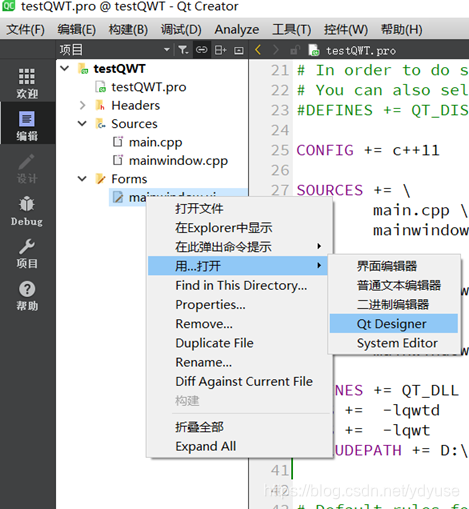Open the 控件(W) menu
Image resolution: width=469 pixels, height=509 pixels.
pos(346,30)
